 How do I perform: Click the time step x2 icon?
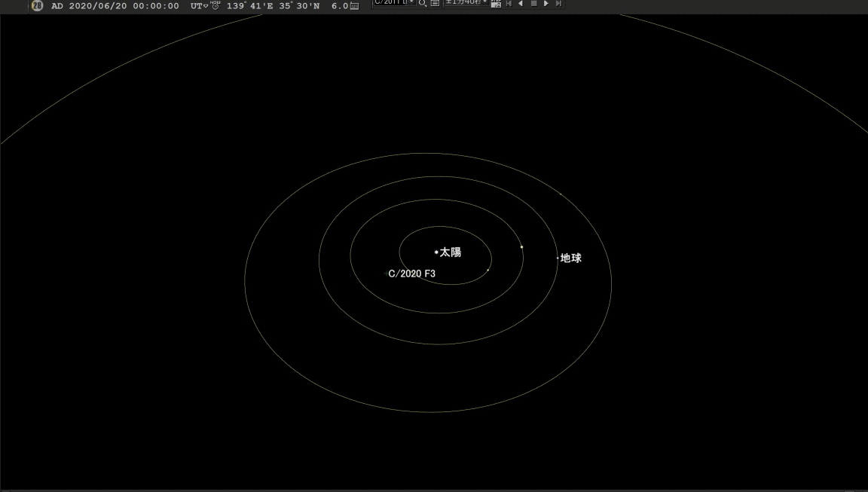pos(496,4)
